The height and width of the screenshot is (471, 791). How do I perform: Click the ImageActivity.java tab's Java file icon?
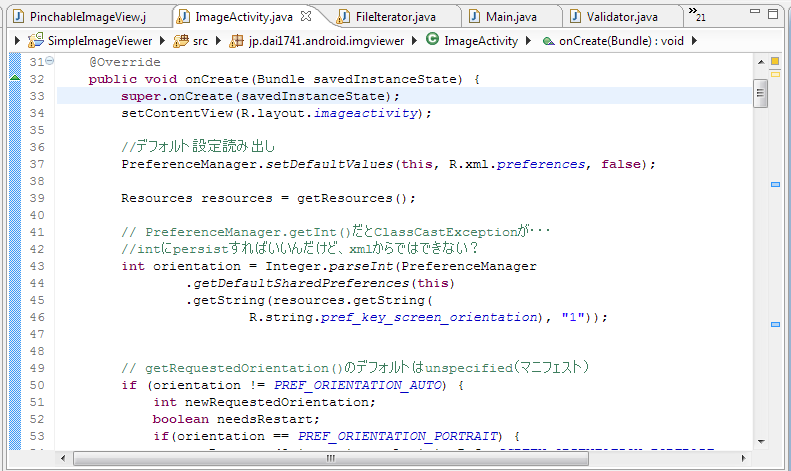[x=184, y=17]
